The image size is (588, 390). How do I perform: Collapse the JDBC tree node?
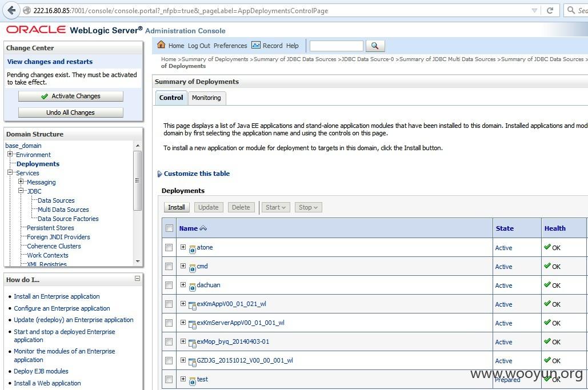21,190
